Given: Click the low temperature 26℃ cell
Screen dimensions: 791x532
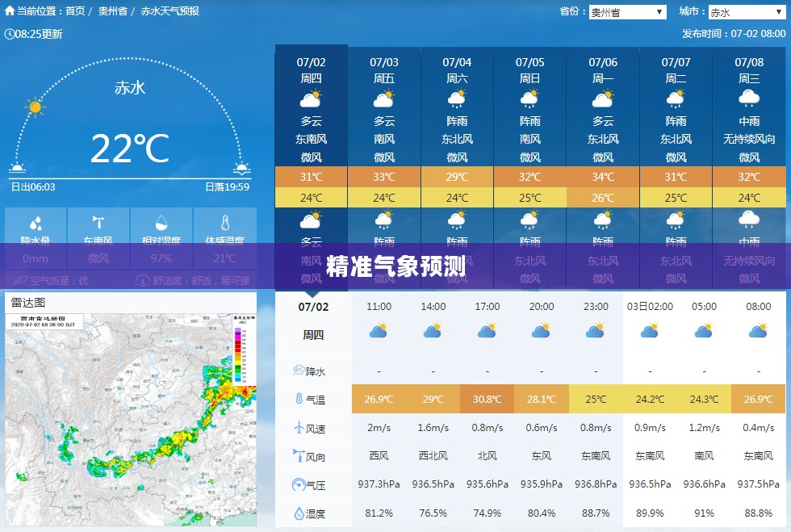Looking at the screenshot, I should click(x=603, y=198).
